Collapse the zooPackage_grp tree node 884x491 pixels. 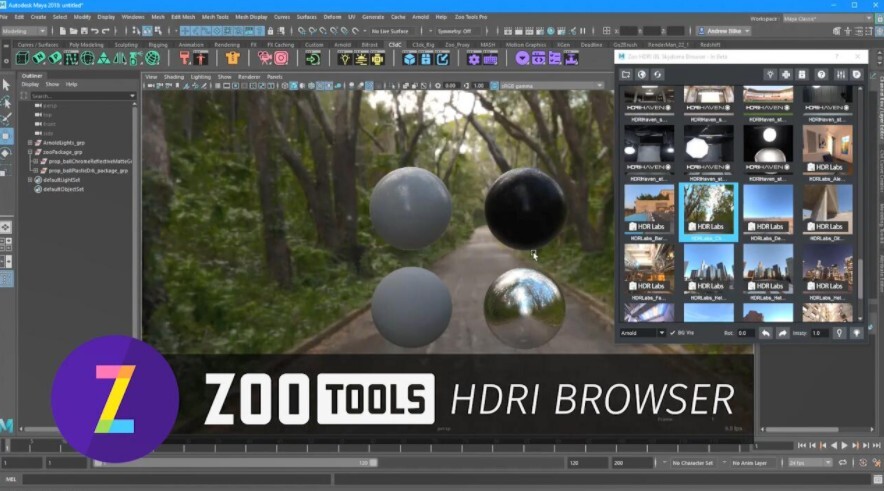tap(30, 152)
